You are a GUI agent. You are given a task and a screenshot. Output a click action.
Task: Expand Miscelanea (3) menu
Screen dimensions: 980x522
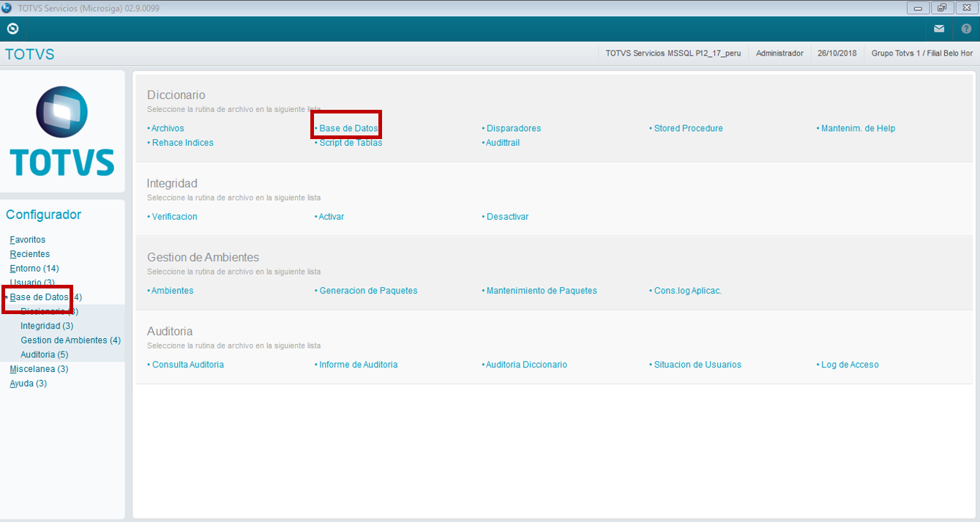point(39,369)
